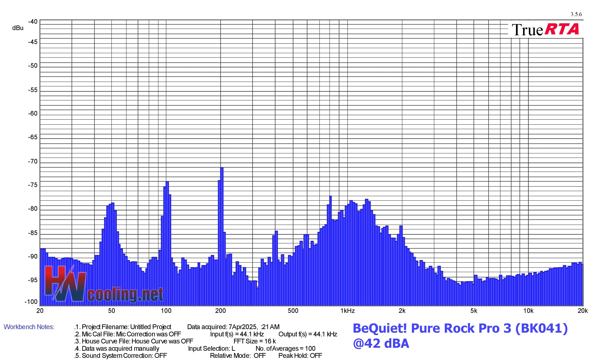The image size is (598, 364).
Task: Click the "-65" level axis label
Action: tap(33, 137)
